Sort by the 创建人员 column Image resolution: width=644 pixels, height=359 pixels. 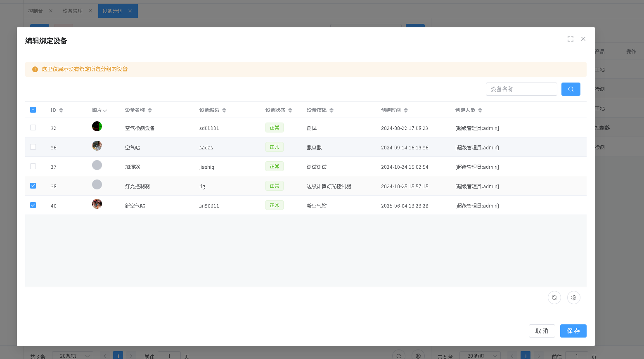click(480, 110)
